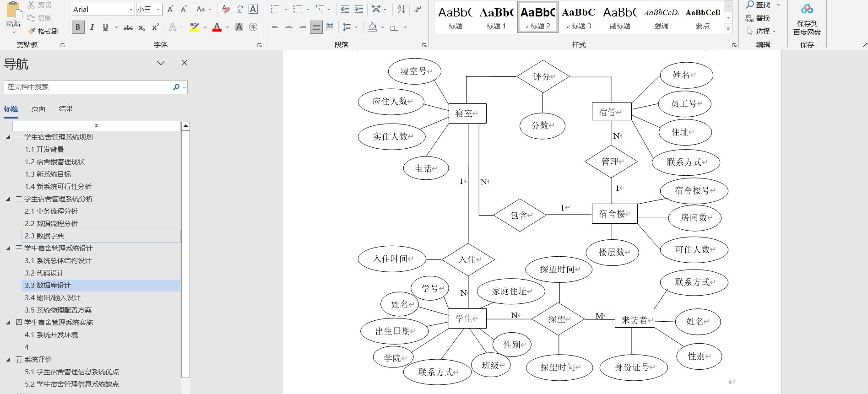Apply red font color

point(217,27)
